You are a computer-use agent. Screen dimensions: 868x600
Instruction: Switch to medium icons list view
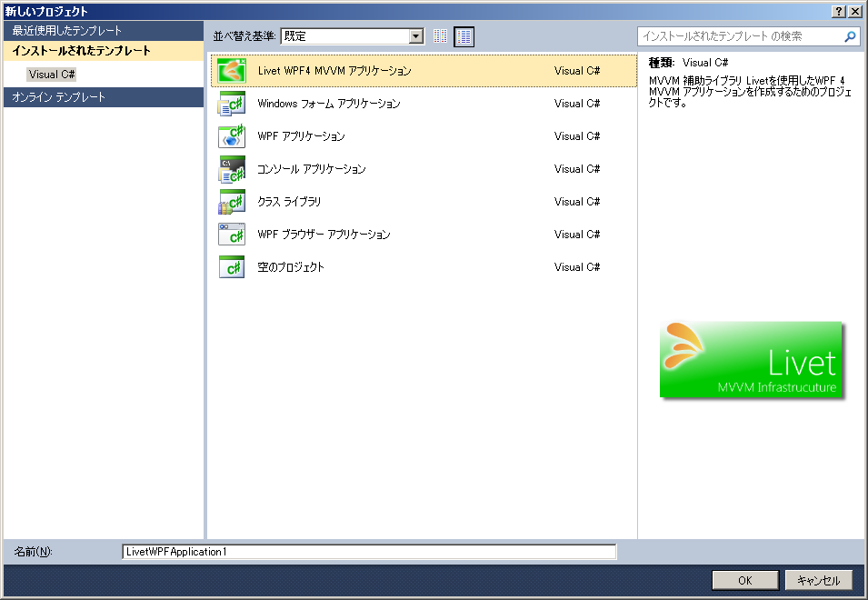(x=464, y=36)
